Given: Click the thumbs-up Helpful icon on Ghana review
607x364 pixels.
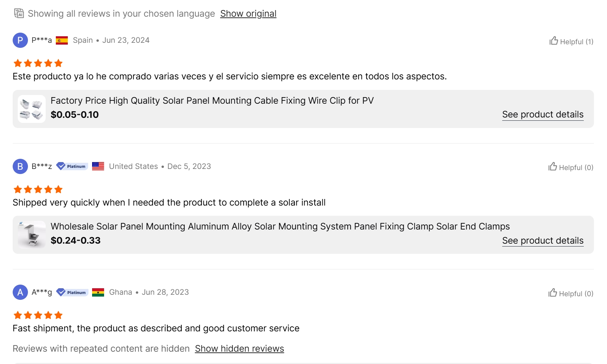Looking at the screenshot, I should point(553,293).
